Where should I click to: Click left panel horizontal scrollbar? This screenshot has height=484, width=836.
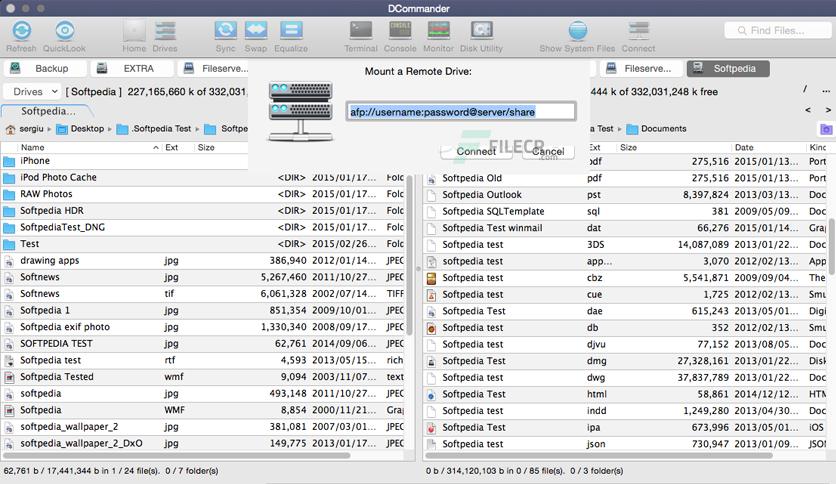point(176,456)
